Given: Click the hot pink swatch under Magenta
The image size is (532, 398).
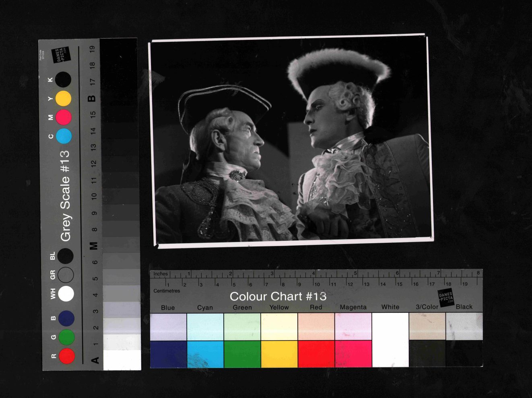Looking at the screenshot, I should [353, 354].
